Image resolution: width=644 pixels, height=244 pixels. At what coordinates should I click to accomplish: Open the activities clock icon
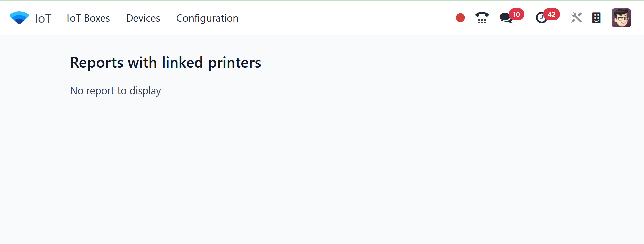pos(541,18)
